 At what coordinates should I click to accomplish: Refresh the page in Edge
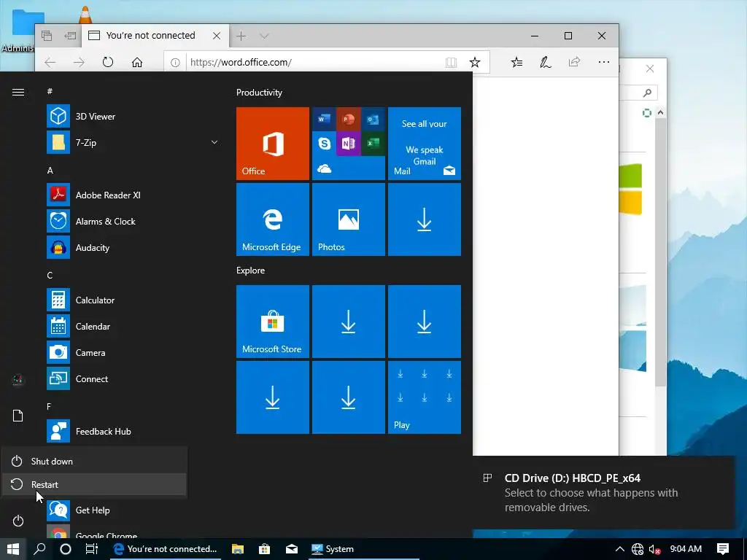[x=108, y=63]
